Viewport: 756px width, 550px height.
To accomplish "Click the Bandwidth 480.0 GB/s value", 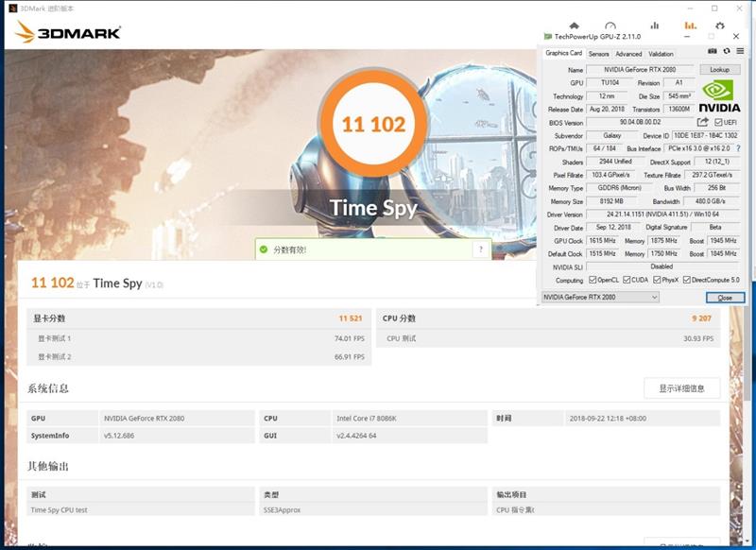I will [x=711, y=201].
